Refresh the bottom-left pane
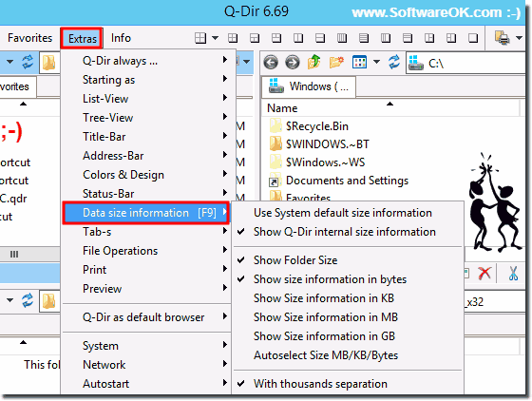The image size is (532, 401). pyautogui.click(x=28, y=300)
